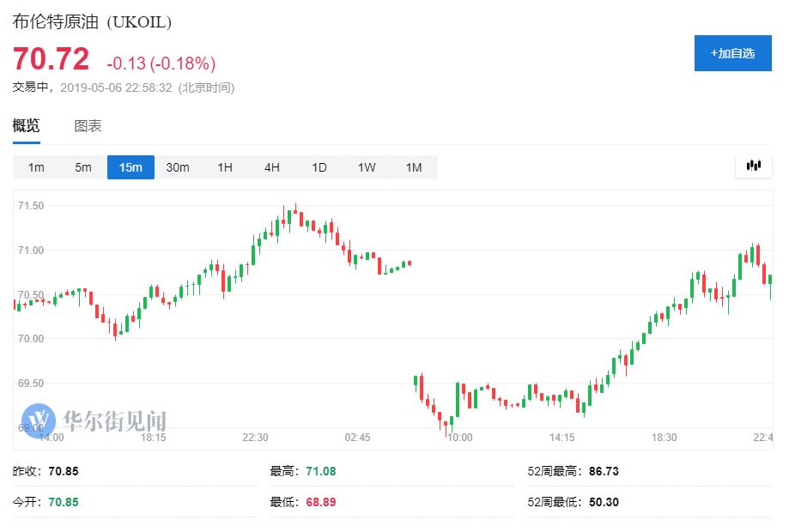The image size is (789, 532).
Task: Switch to 30m interval
Action: (178, 167)
